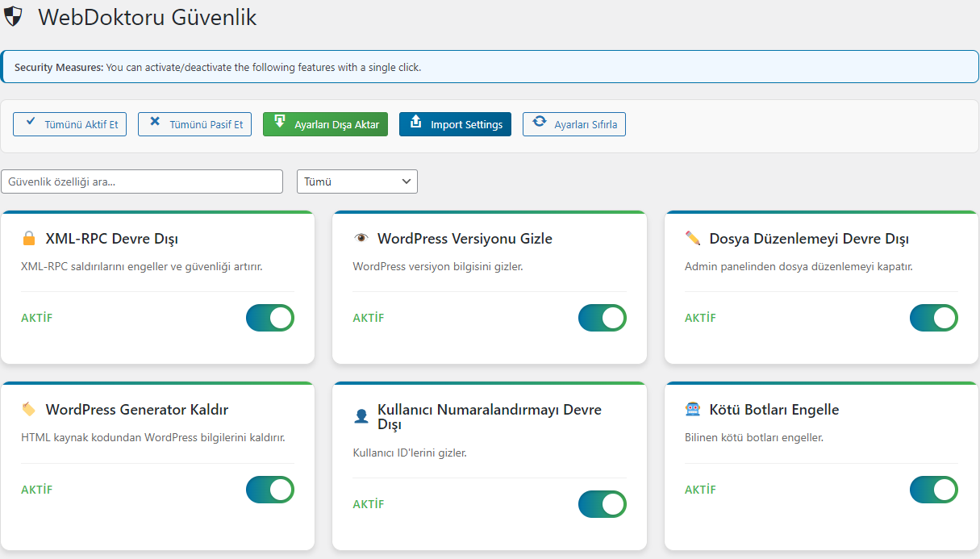Click the pencil icon for Dosya Düzenlemeyi Devre Dışı
Viewport: 980px width, 559px height.
click(x=692, y=239)
